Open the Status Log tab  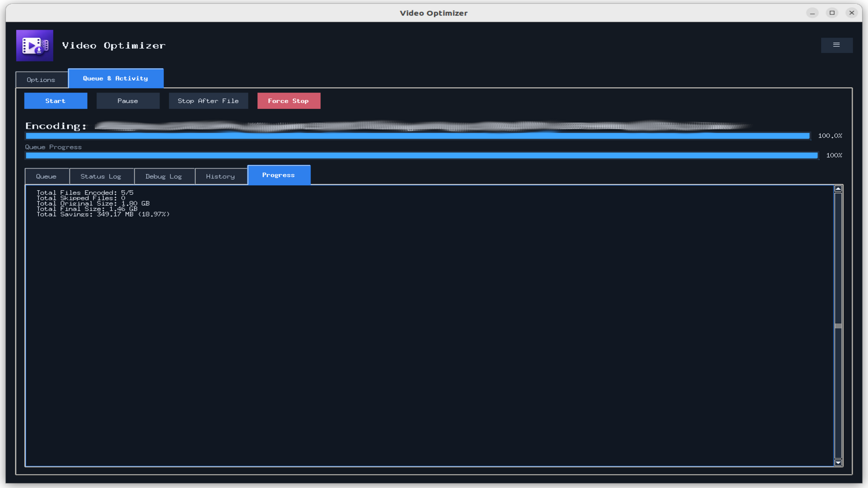pyautogui.click(x=101, y=177)
